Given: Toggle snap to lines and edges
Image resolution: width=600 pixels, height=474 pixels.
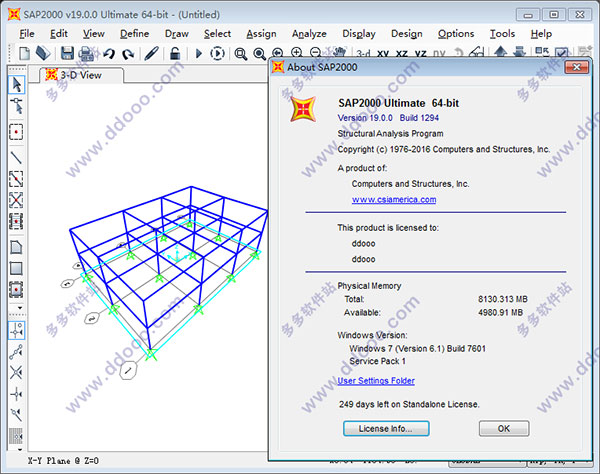Looking at the screenshot, I should (16, 415).
